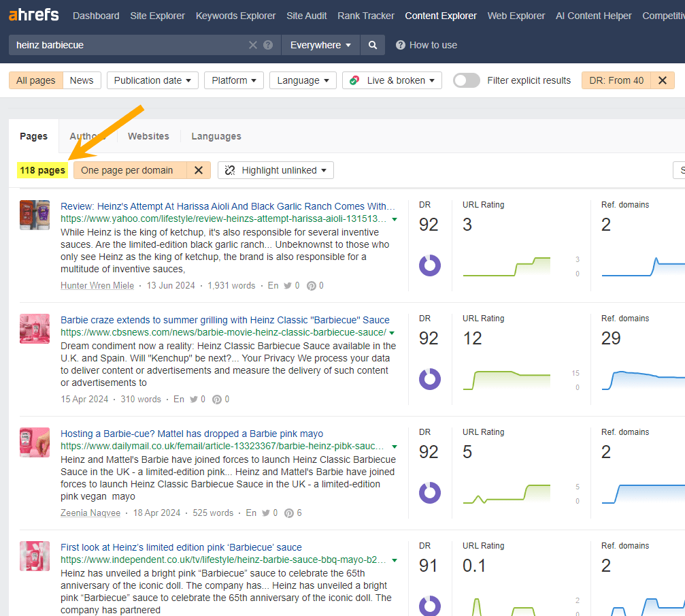The height and width of the screenshot is (616, 685).
Task: Click the Yahoo article thumbnail image
Action: coord(34,215)
